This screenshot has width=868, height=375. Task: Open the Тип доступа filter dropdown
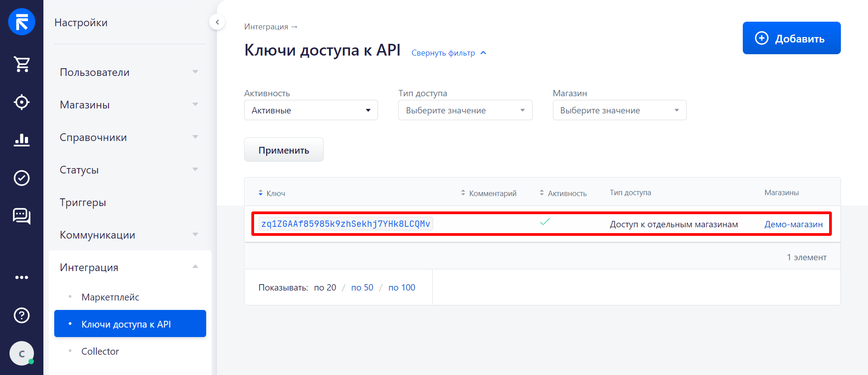pyautogui.click(x=465, y=110)
